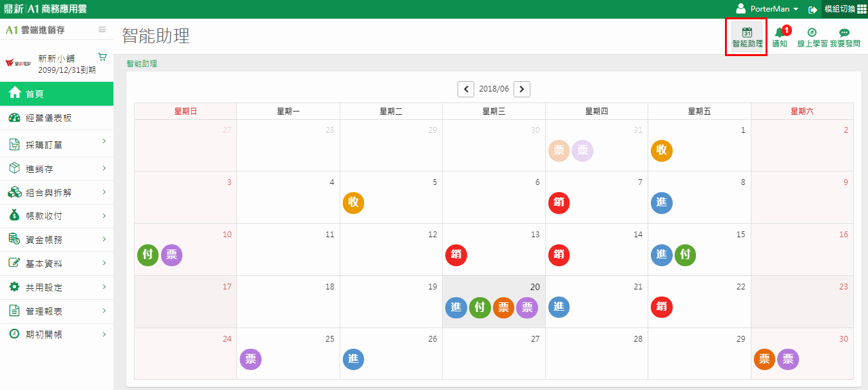Click the orange 票 badge on June 30

pyautogui.click(x=764, y=360)
